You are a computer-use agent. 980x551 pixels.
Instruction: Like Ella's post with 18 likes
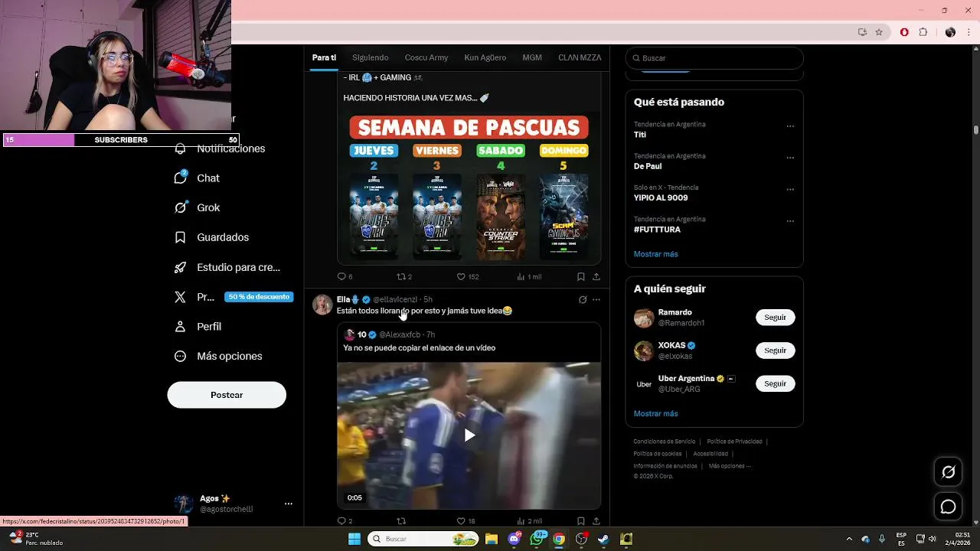(461, 521)
